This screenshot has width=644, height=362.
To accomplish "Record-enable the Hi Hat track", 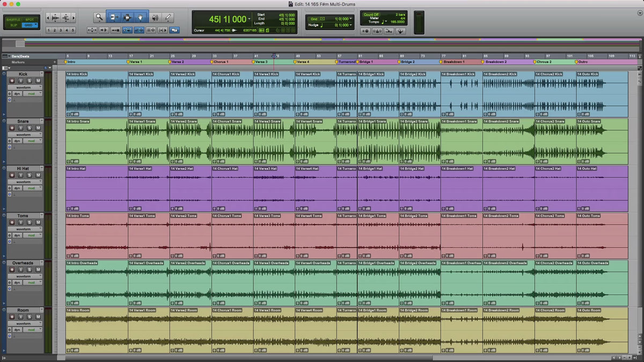I will 11,175.
